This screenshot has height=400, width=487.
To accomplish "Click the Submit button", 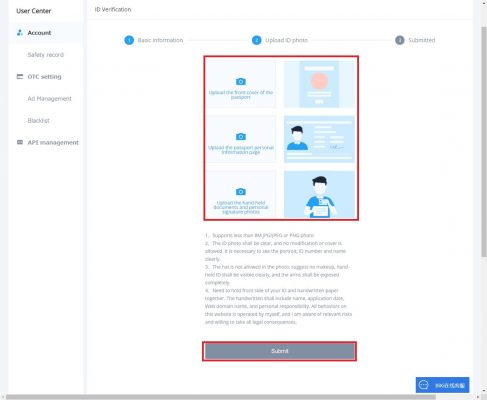I will click(279, 351).
